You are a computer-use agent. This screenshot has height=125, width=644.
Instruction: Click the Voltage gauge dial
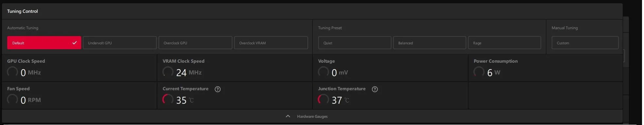[323, 72]
